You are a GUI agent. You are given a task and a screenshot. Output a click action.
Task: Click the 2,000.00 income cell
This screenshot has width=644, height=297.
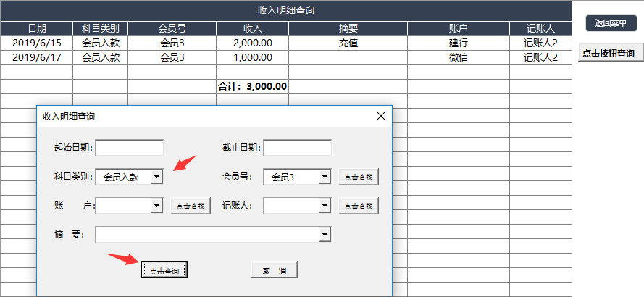coord(253,43)
